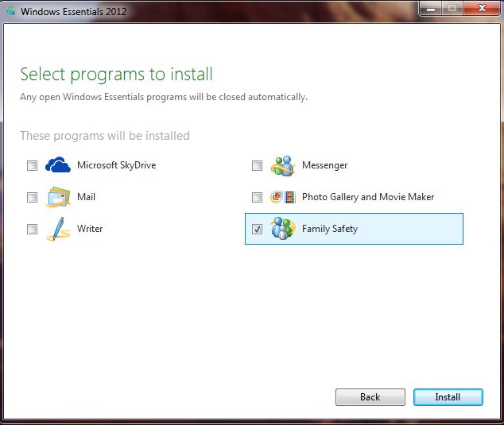Click the Mail envelope icon
This screenshot has width=504, height=425.
[x=58, y=197]
